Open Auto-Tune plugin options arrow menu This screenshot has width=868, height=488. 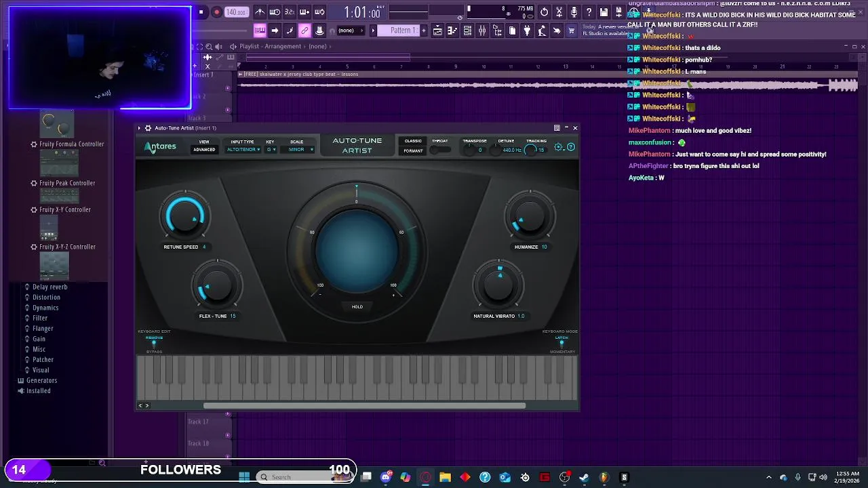click(140, 128)
